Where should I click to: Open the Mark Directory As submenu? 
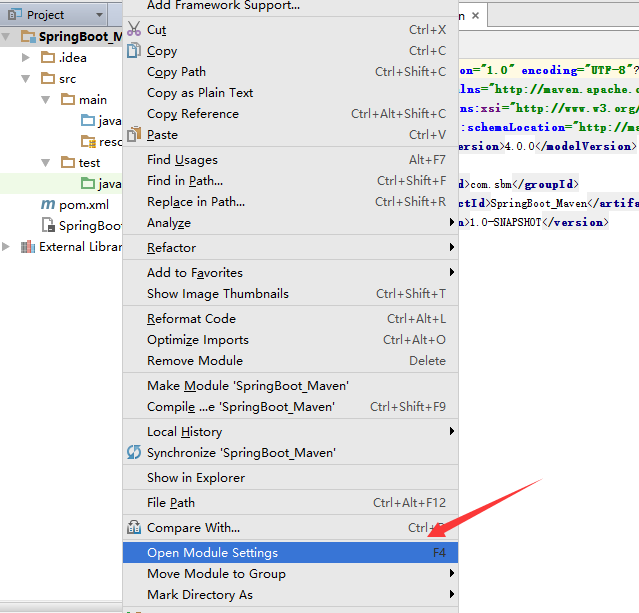pyautogui.click(x=290, y=594)
